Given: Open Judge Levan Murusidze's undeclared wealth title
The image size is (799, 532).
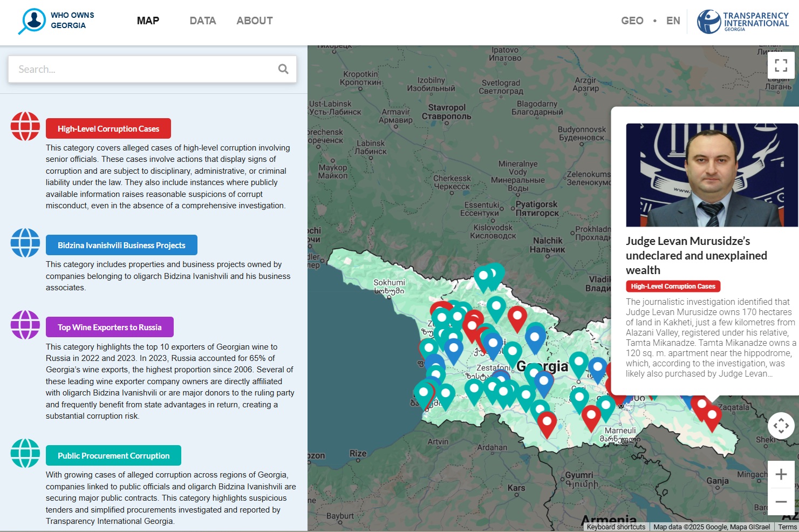Looking at the screenshot, I should tap(696, 255).
